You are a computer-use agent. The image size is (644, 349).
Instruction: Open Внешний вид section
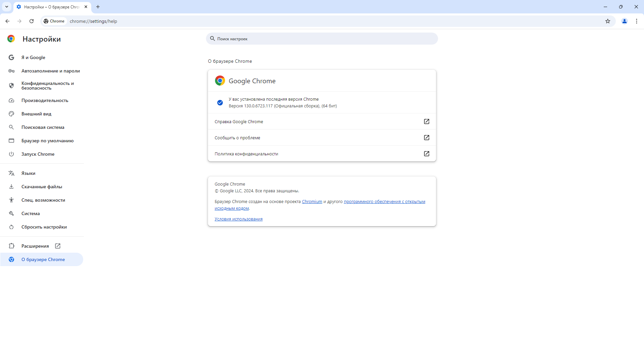[42, 114]
